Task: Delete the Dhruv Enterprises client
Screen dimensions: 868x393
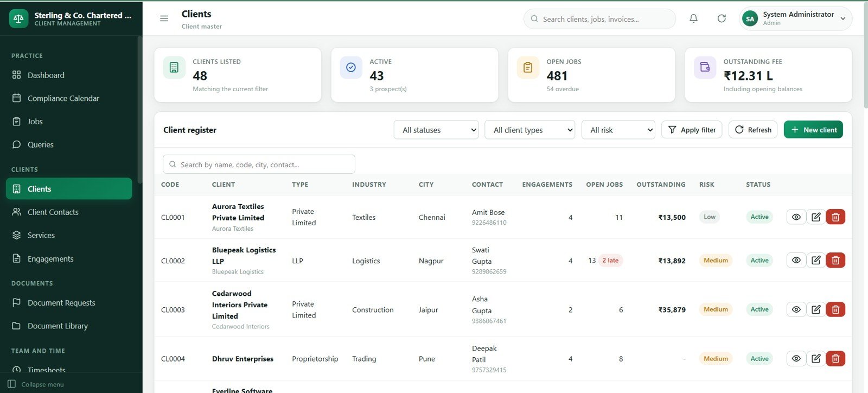Action: pyautogui.click(x=835, y=359)
